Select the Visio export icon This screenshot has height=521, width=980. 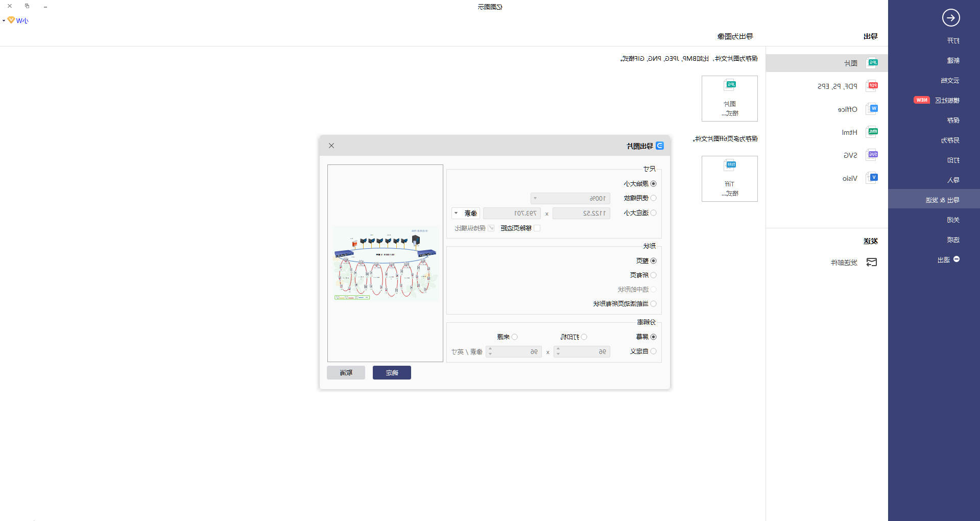872,178
